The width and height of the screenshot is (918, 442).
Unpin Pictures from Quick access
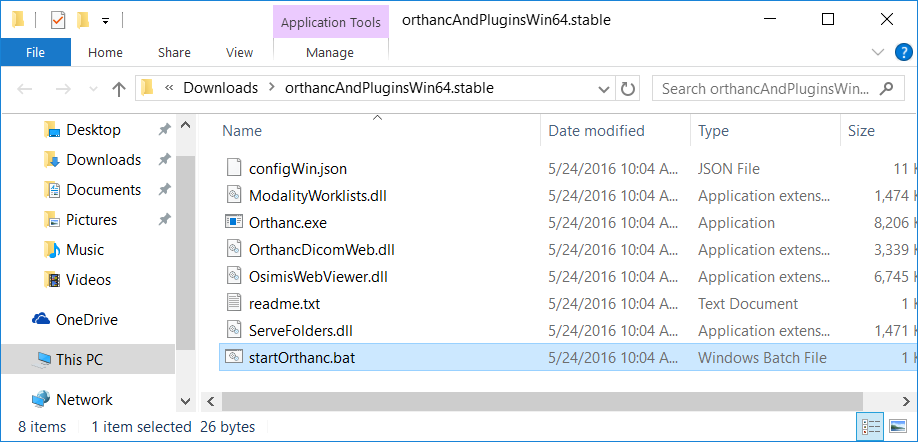[165, 220]
